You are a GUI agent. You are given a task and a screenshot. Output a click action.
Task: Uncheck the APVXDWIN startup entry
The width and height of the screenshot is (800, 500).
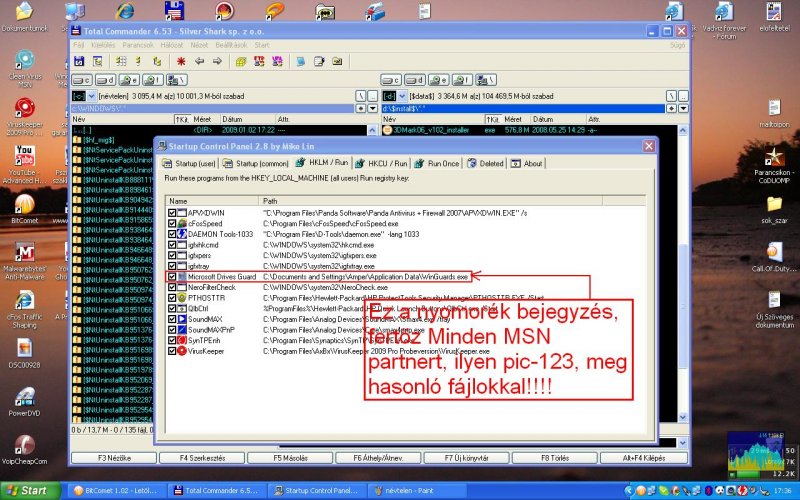tap(172, 213)
